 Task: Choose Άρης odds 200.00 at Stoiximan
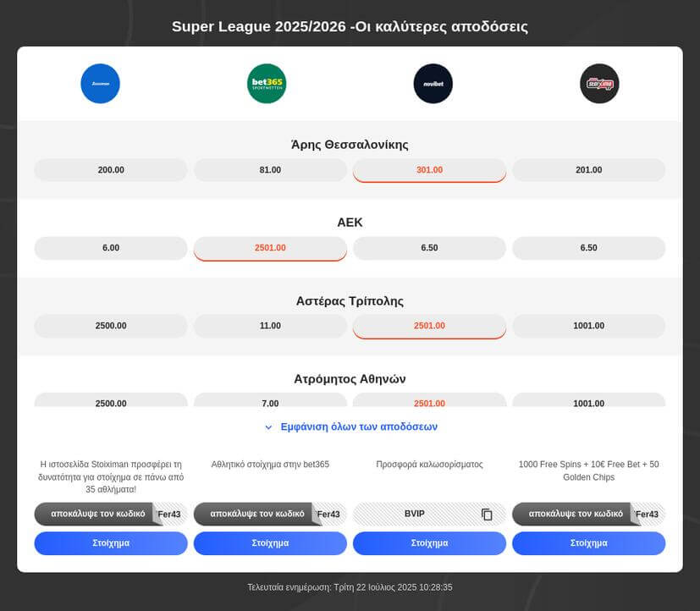111,170
